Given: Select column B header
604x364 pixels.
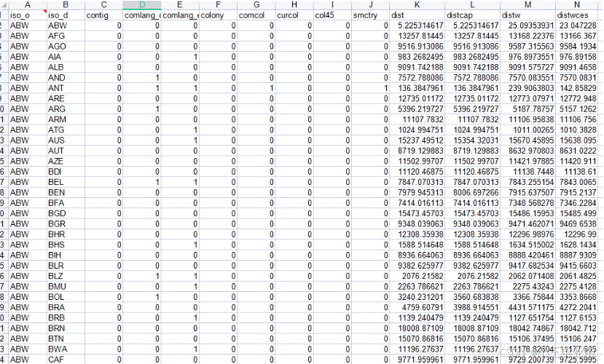Looking at the screenshot, I should (x=65, y=4).
